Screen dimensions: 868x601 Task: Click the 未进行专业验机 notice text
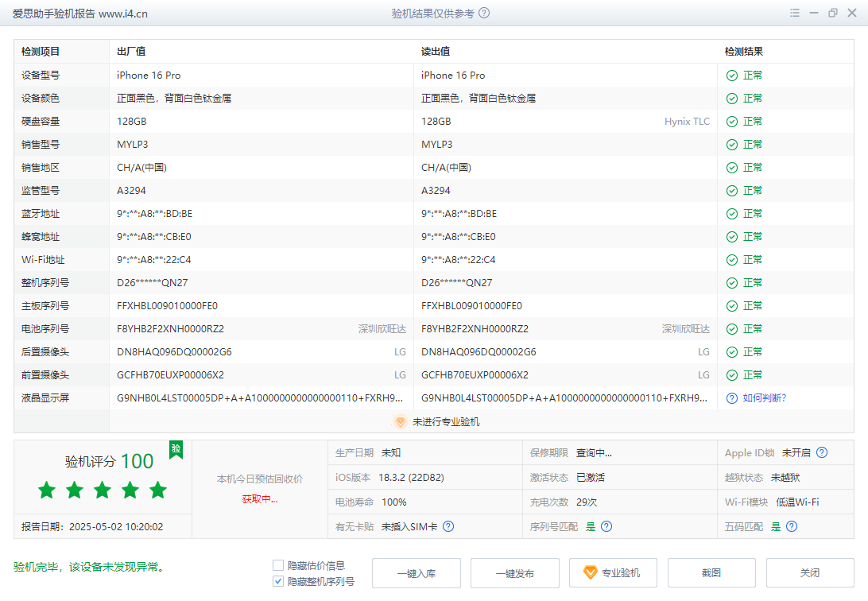(x=446, y=421)
